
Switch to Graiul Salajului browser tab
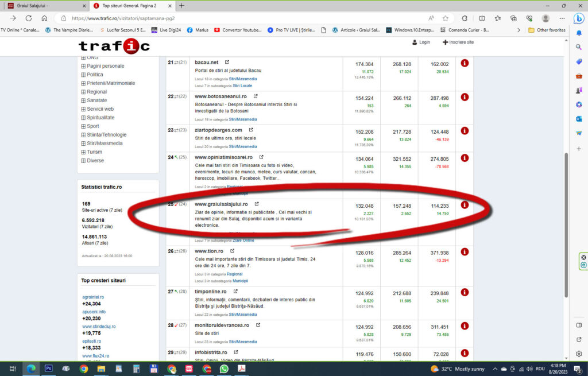point(44,5)
